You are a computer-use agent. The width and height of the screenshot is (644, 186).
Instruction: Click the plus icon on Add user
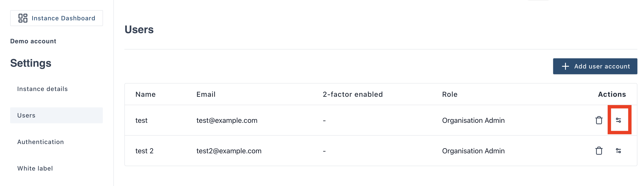(565, 66)
